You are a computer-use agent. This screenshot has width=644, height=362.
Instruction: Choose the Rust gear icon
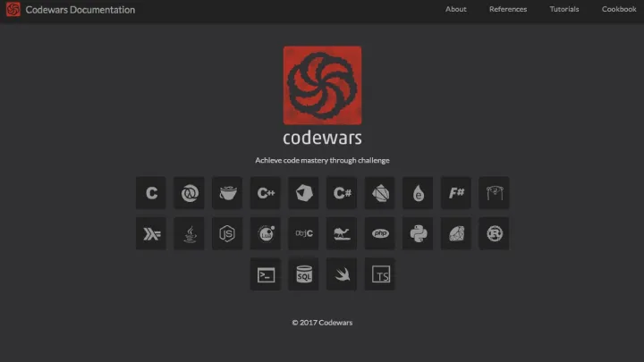tap(494, 233)
